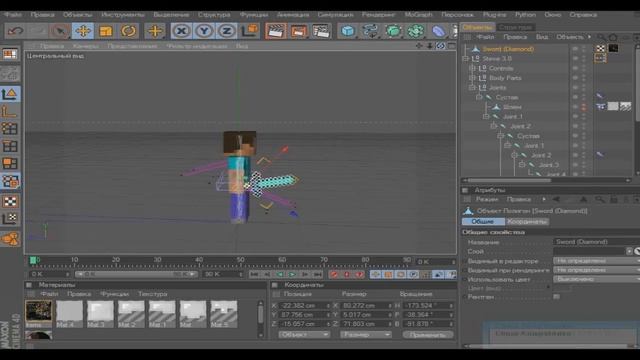Screen dimensions: 640x360
Task: Toggle X axis lock
Action: [181, 31]
